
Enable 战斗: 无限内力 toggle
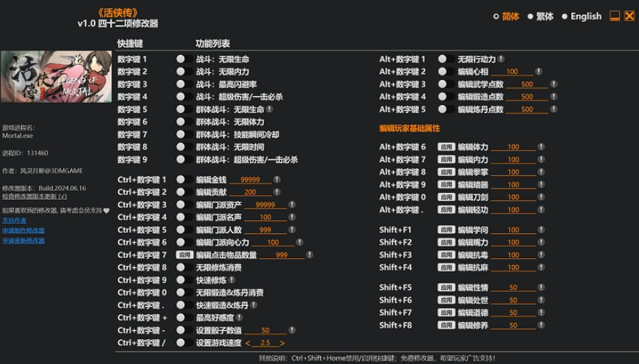[184, 71]
